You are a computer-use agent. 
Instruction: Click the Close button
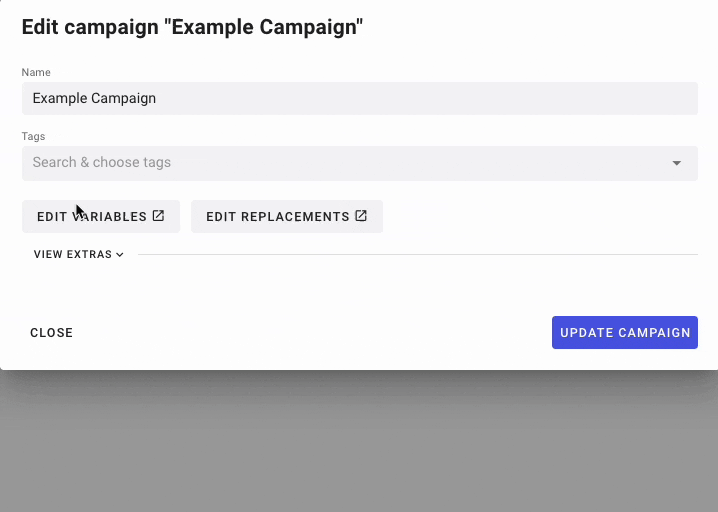[x=51, y=332]
